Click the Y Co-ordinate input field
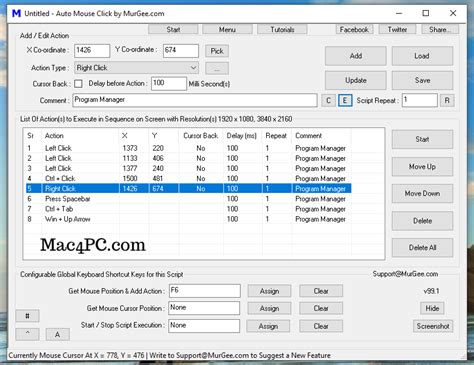 click(x=181, y=51)
